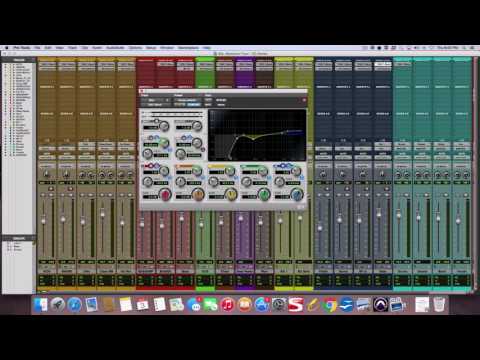Screen dimensions: 480x360
Task: Click the plug-in Compare button
Action: pos(194,105)
